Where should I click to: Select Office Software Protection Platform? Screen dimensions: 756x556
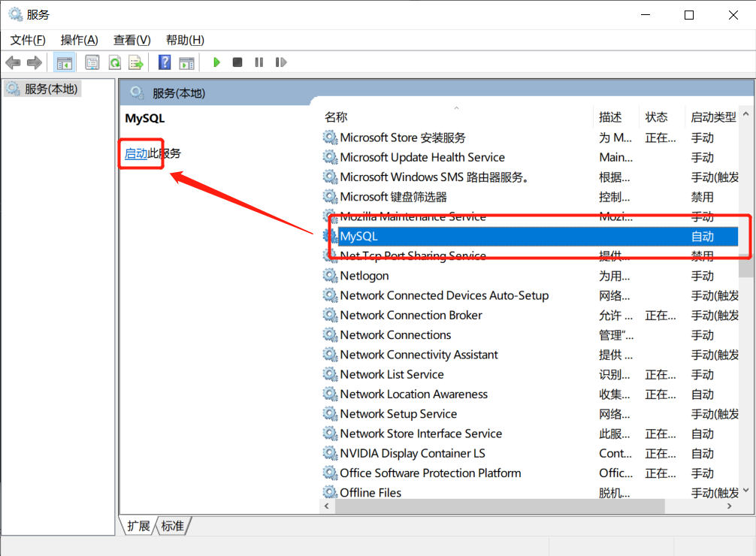point(530,473)
